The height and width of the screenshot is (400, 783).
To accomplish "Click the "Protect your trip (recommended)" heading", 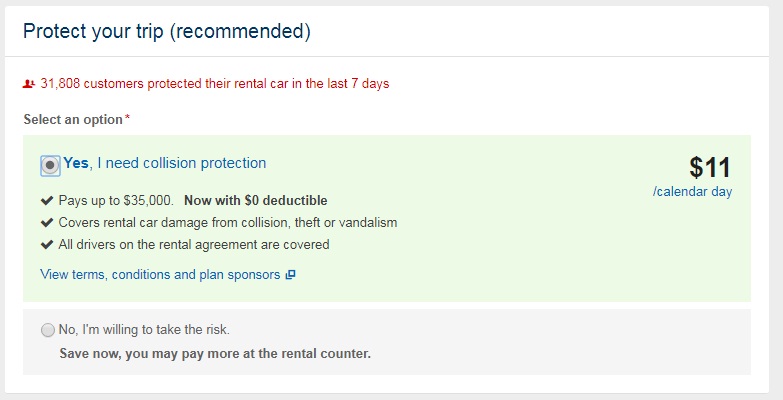I will tap(166, 31).
